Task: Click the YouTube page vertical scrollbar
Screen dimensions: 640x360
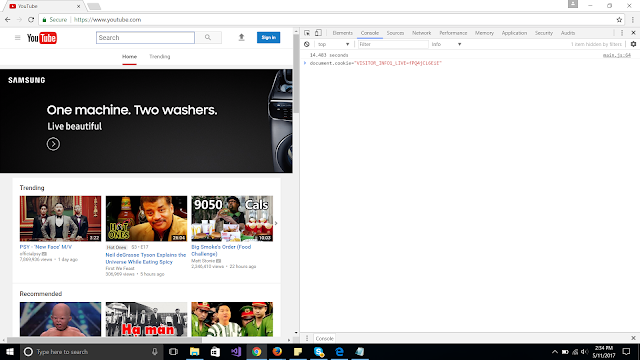Action: 296,73
